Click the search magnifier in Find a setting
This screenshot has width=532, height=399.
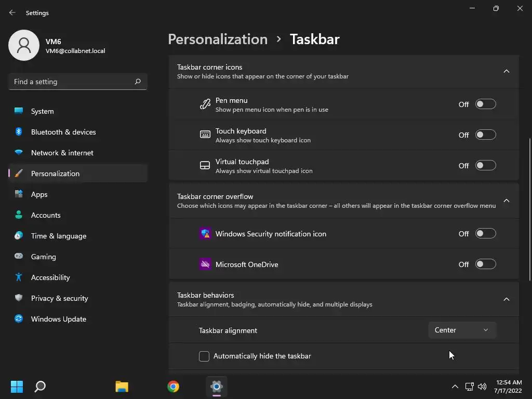138,82
